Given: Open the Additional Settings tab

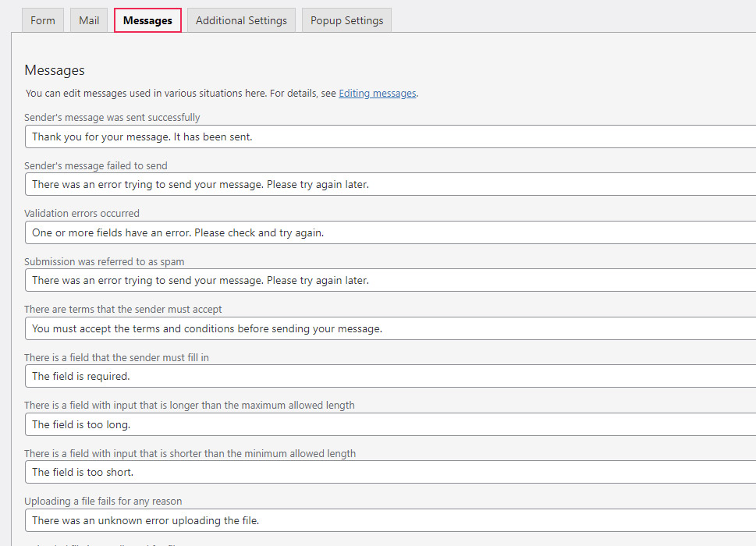Looking at the screenshot, I should click(240, 19).
